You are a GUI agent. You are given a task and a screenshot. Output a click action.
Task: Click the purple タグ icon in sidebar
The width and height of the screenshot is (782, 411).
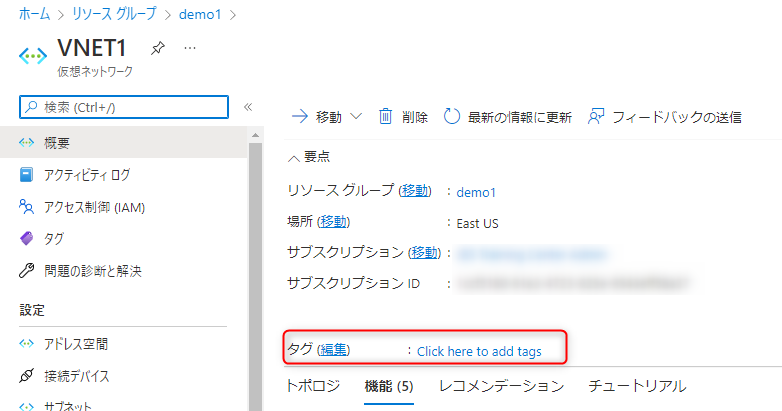(26, 238)
